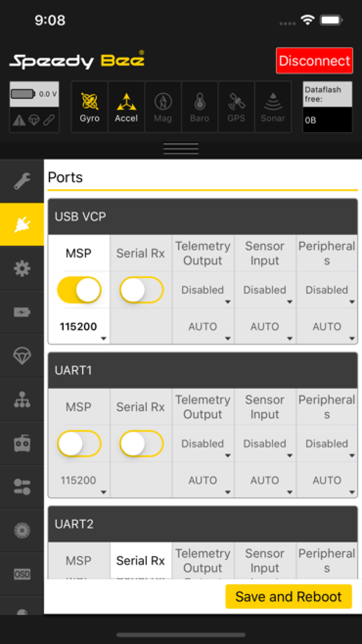This screenshot has height=644, width=362.
Task: Open the OSD sidebar icon
Action: tap(22, 574)
